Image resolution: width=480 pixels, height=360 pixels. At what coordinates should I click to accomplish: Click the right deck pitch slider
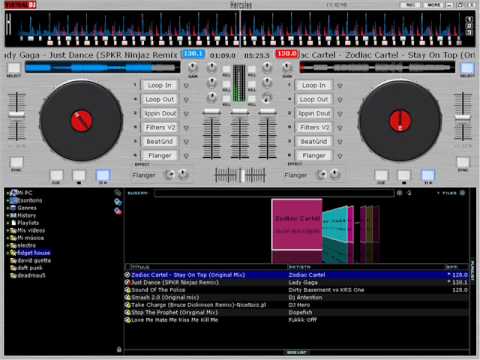coord(463,117)
